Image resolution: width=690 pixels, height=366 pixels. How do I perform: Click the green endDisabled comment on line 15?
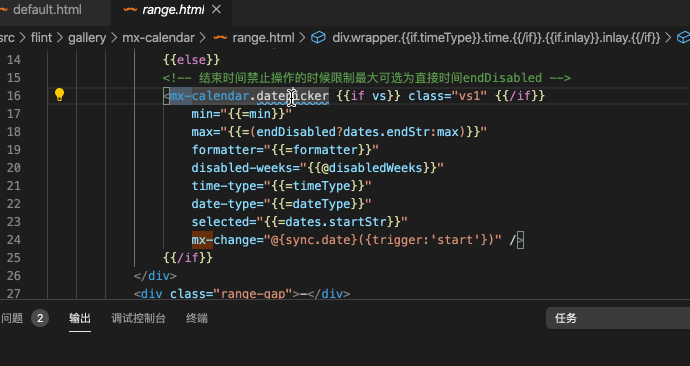click(367, 78)
